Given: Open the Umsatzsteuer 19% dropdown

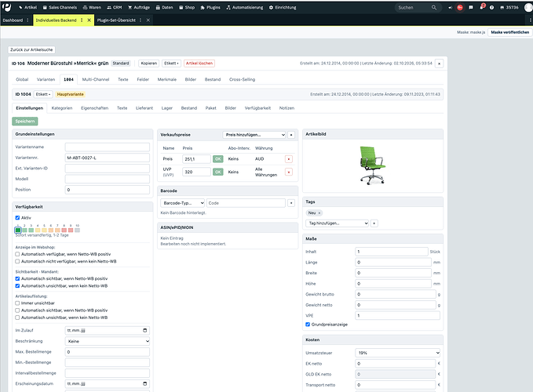Looking at the screenshot, I should point(397,353).
